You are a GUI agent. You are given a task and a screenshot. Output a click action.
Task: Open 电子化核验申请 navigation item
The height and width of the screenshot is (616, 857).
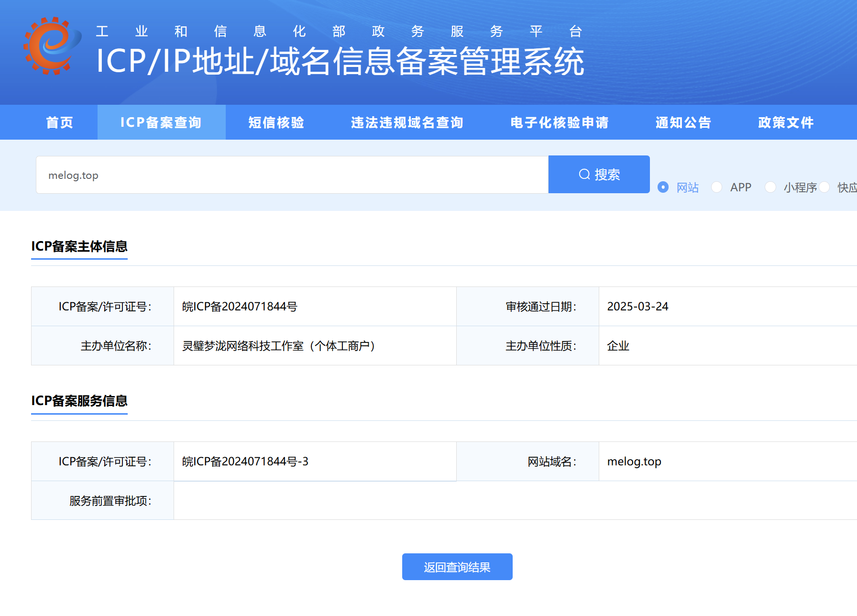click(x=560, y=122)
